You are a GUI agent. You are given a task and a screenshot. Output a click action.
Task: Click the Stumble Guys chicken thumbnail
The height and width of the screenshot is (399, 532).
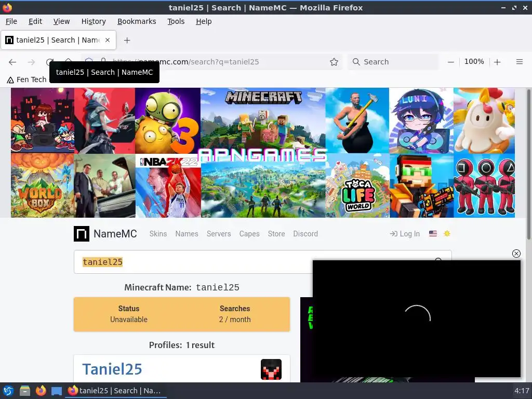(x=484, y=121)
